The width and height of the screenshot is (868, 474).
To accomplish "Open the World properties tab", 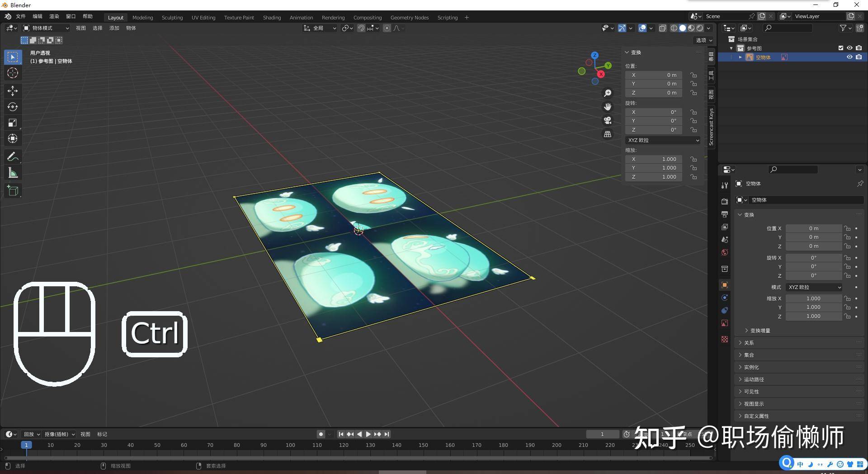I will 725,252.
